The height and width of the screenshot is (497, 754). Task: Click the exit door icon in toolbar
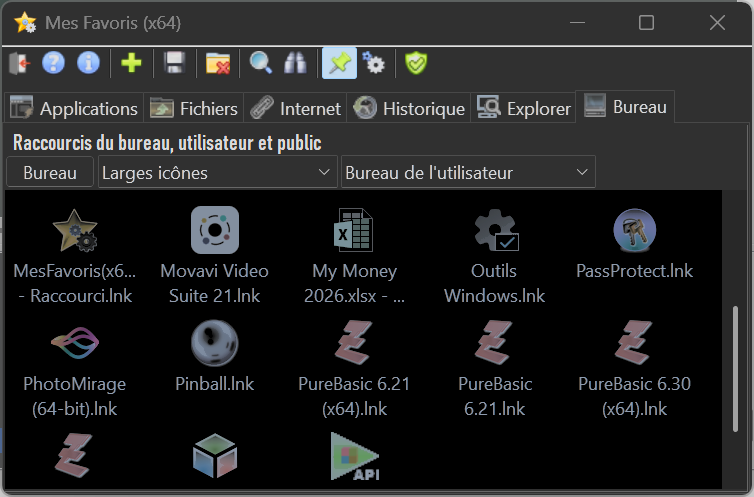(x=19, y=64)
